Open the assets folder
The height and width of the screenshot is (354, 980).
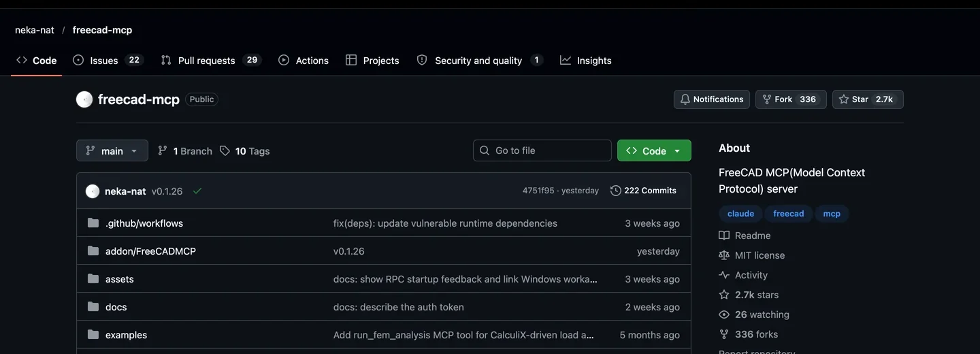(x=120, y=279)
